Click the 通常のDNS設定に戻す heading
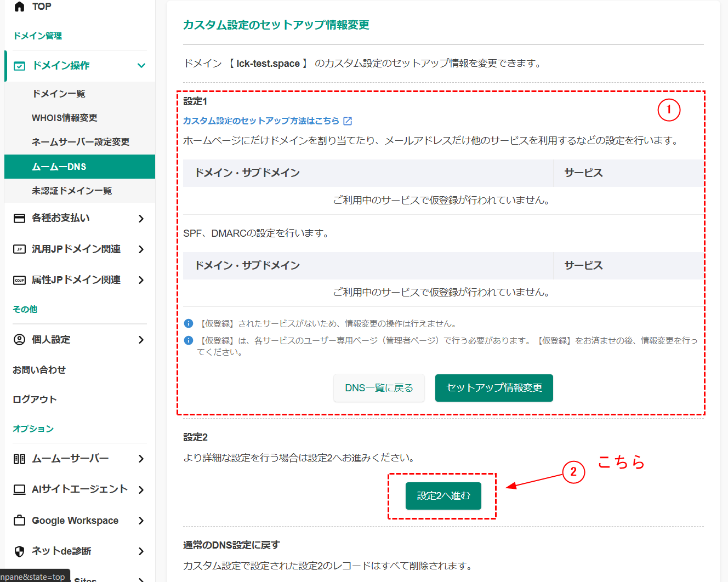The height and width of the screenshot is (582, 728). [x=231, y=545]
